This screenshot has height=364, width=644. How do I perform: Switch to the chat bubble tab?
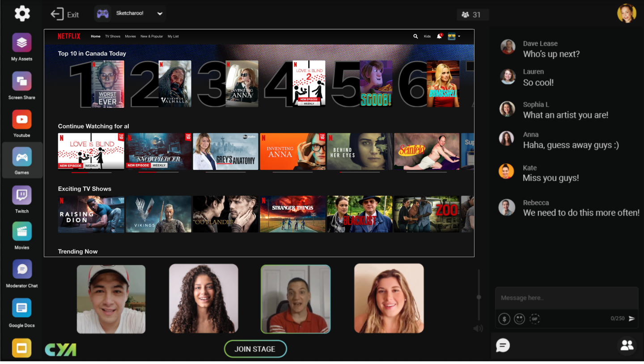tap(503, 345)
